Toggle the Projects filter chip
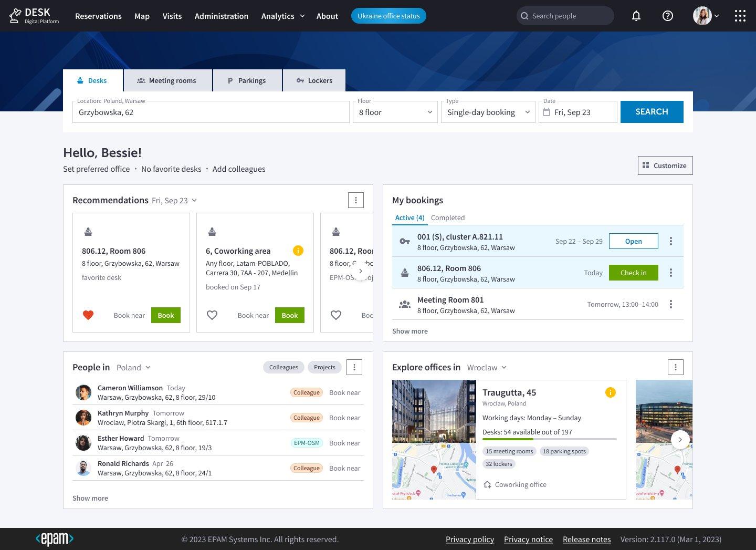Viewport: 756px width, 550px height. [324, 367]
